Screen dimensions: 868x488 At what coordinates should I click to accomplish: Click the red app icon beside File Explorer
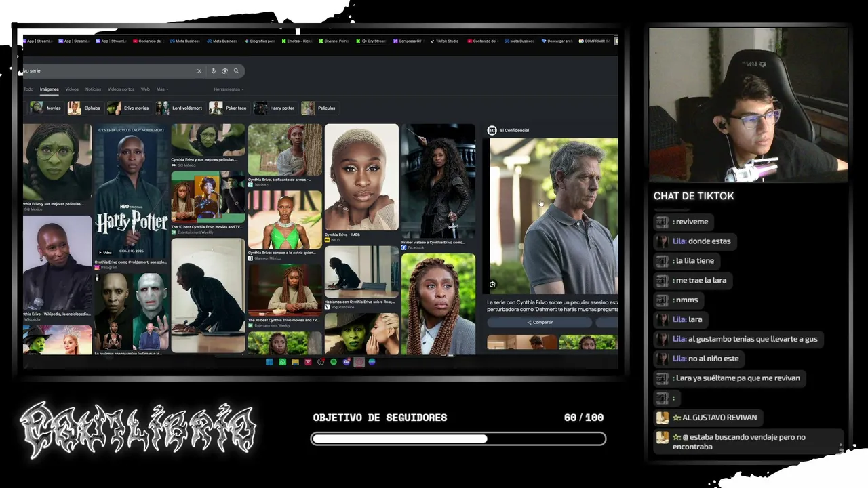click(308, 362)
